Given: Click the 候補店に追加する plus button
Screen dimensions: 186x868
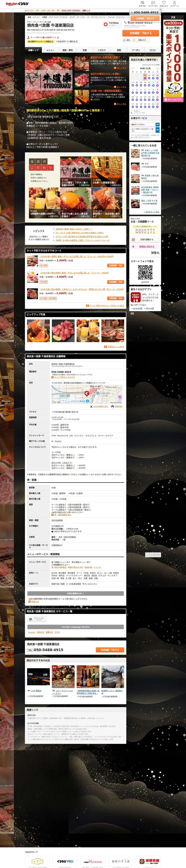Looking at the screenshot, I should pyautogui.click(x=145, y=246).
